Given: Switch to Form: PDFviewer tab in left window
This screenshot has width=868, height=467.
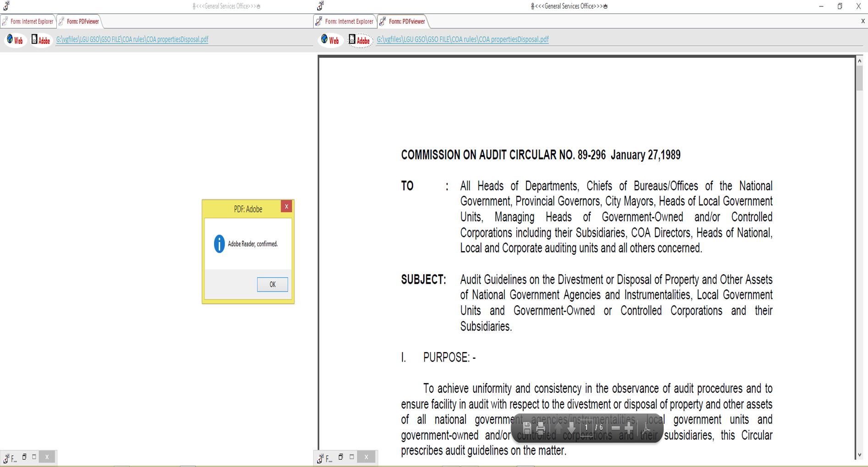Looking at the screenshot, I should (79, 22).
